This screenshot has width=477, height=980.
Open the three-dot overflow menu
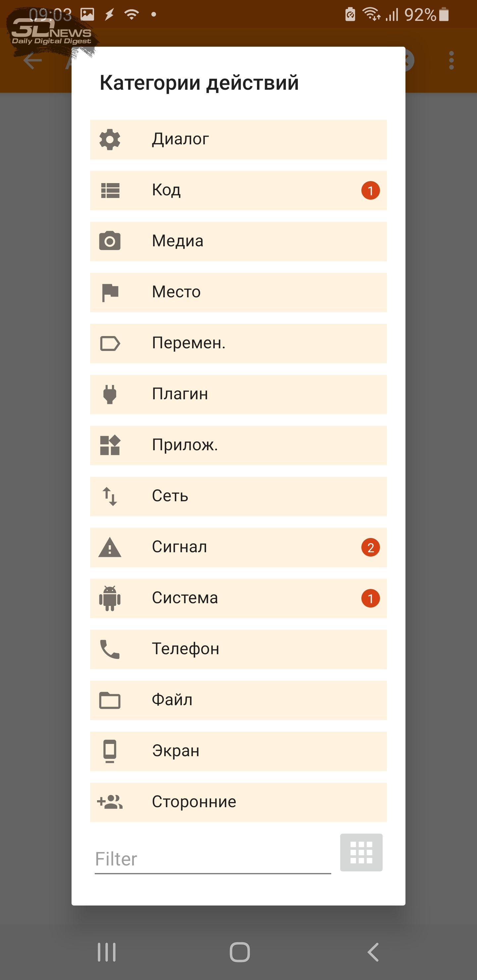(451, 60)
